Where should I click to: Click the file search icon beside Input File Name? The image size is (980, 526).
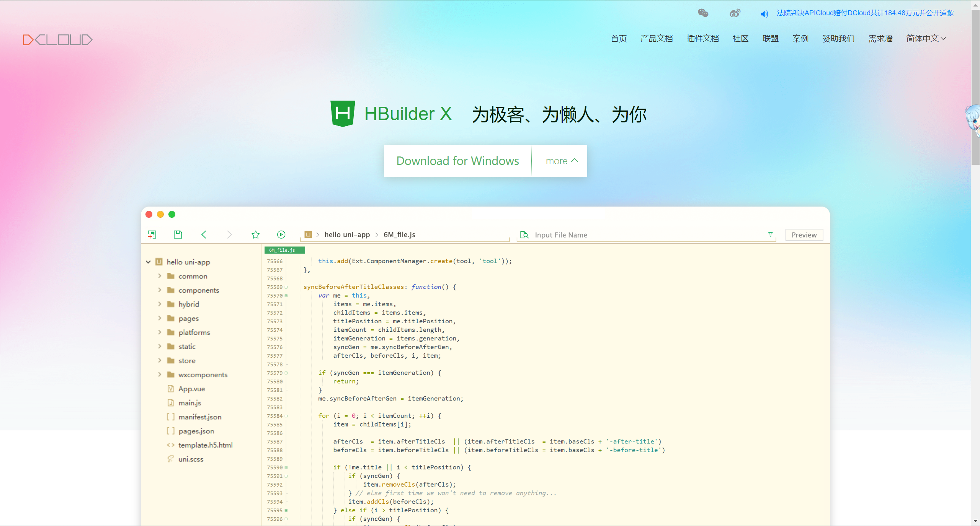point(524,235)
